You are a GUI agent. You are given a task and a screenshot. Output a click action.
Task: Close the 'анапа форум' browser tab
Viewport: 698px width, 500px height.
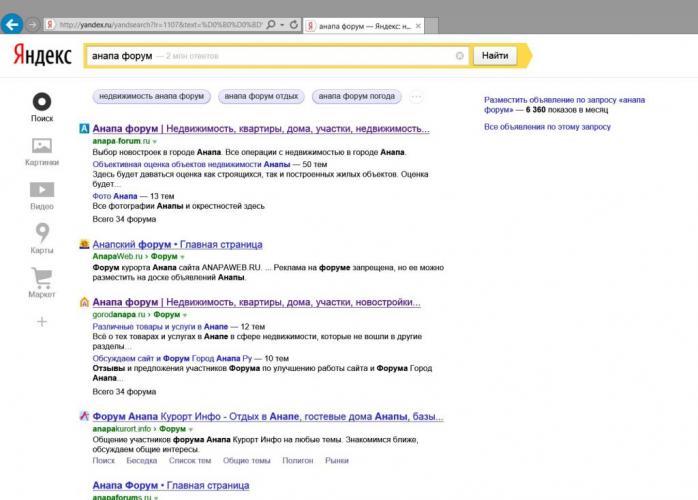click(x=418, y=26)
